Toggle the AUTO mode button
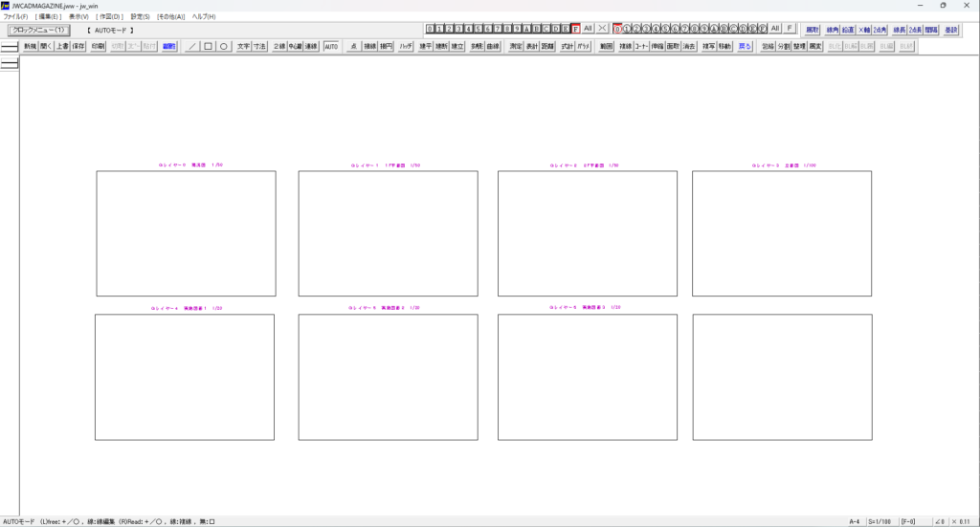The image size is (980, 527). pyautogui.click(x=331, y=46)
